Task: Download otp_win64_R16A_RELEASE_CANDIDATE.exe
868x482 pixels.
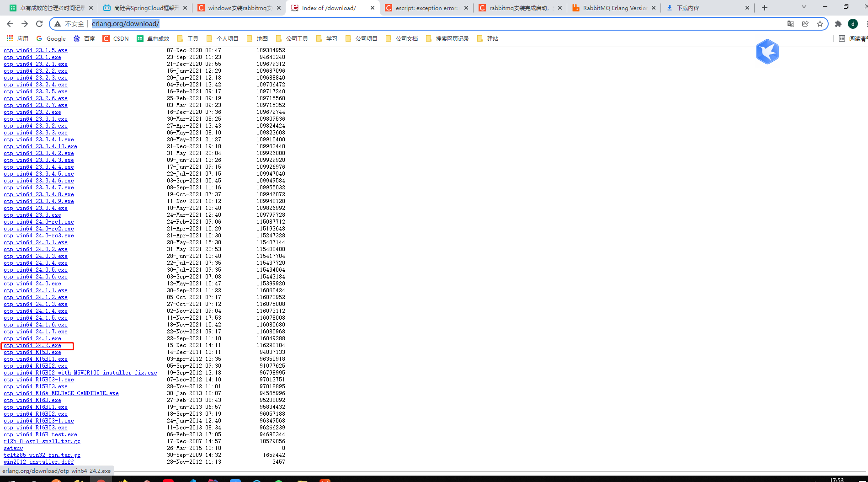Action: (61, 394)
